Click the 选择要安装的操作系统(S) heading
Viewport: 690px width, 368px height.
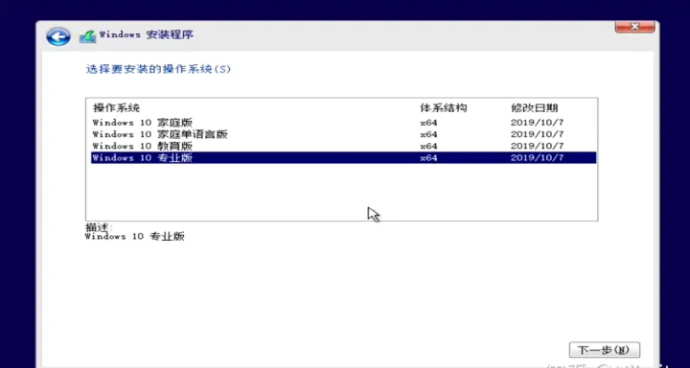[x=158, y=69]
